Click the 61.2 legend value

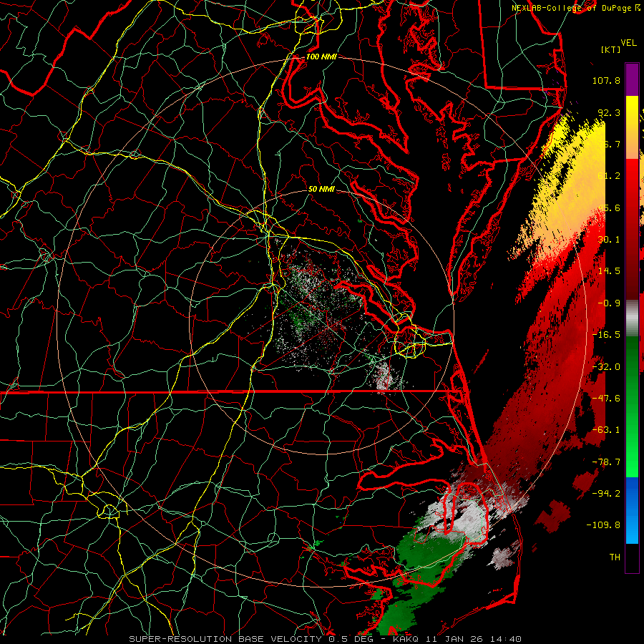609,176
